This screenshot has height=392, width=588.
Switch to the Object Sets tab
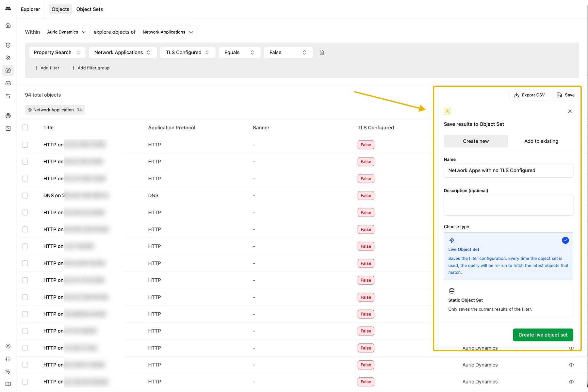click(x=90, y=9)
